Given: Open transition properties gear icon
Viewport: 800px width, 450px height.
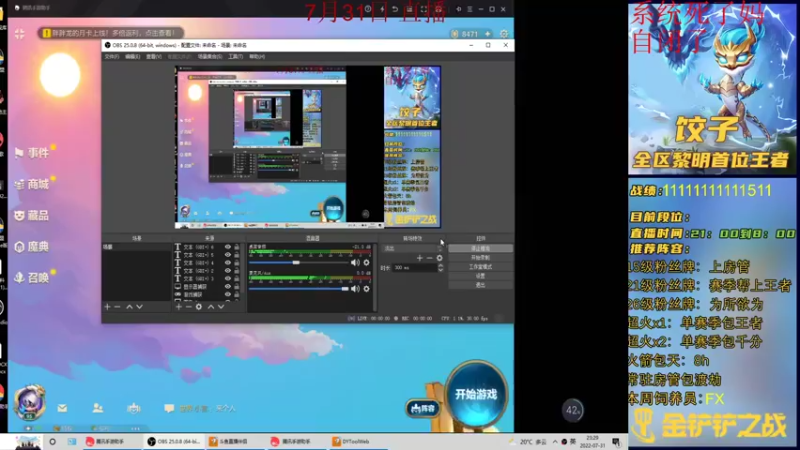Looking at the screenshot, I should point(439,258).
